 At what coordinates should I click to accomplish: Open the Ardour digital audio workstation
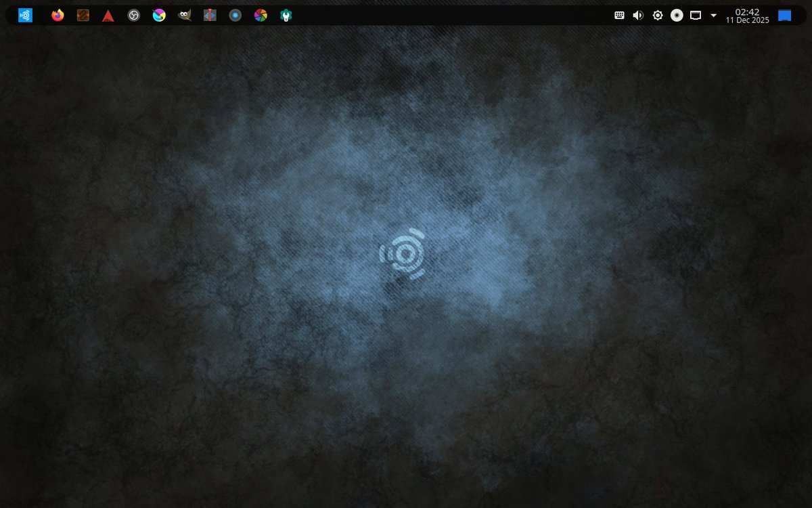[x=108, y=14]
